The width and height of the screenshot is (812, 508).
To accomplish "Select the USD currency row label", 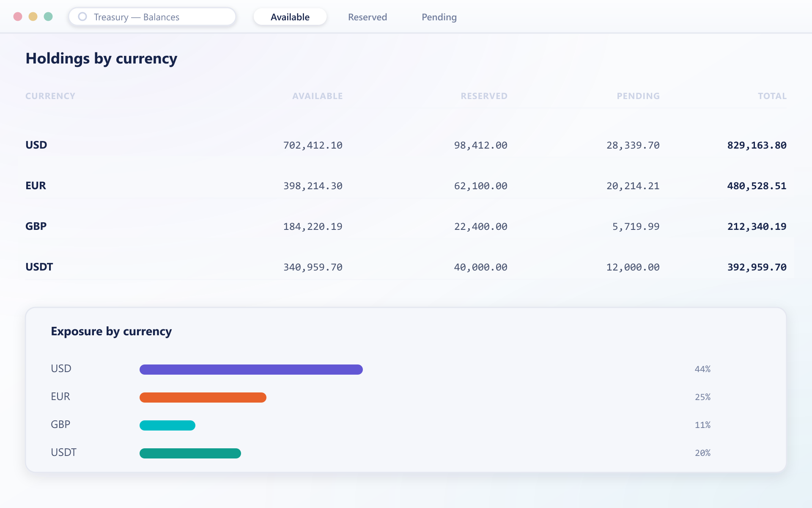I will (36, 145).
